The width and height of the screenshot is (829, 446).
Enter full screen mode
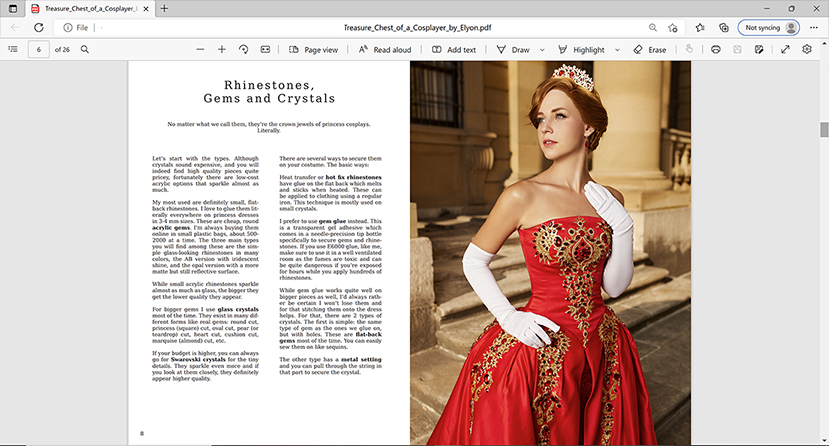785,49
